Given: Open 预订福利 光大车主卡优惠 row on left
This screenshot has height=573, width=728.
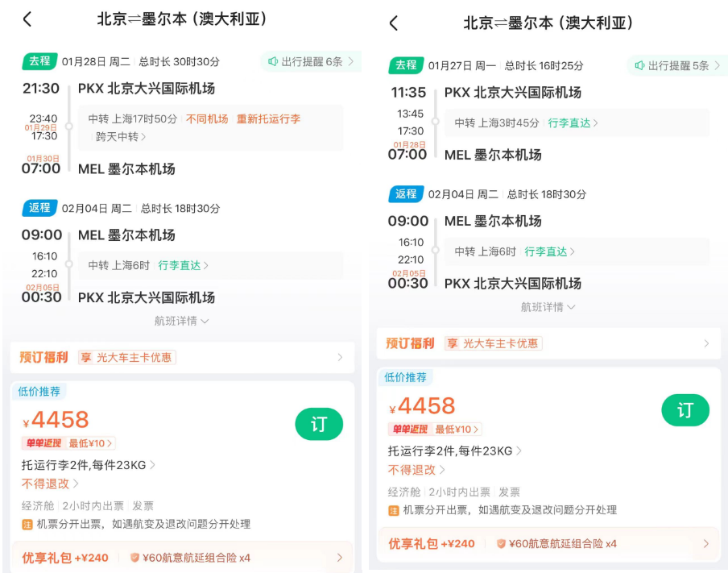Looking at the screenshot, I should tap(181, 357).
